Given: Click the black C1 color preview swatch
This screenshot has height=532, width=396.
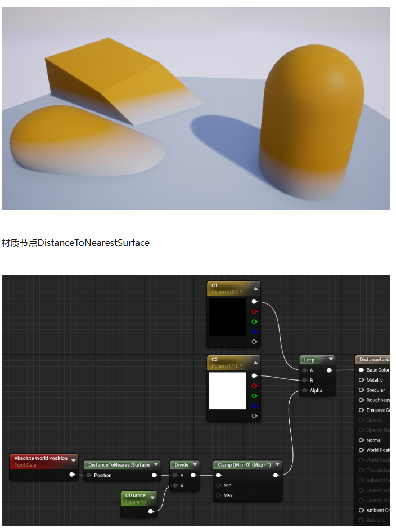Looking at the screenshot, I should pyautogui.click(x=227, y=317).
